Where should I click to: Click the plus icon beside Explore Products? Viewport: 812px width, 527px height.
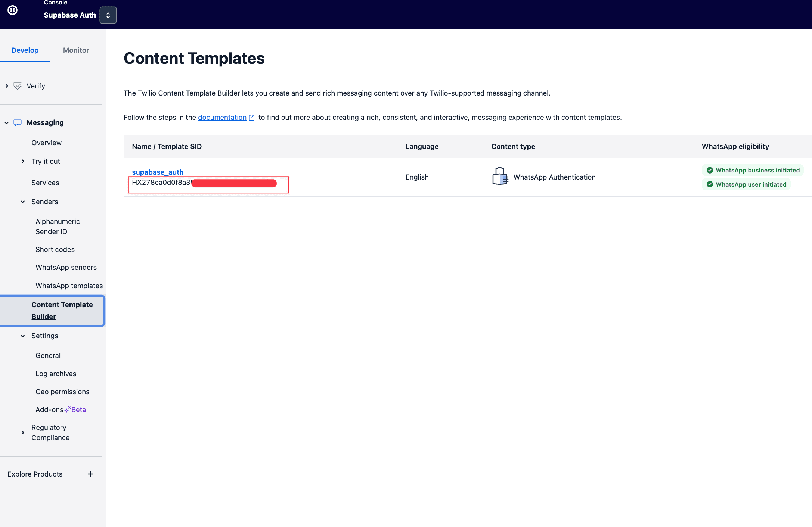click(90, 474)
